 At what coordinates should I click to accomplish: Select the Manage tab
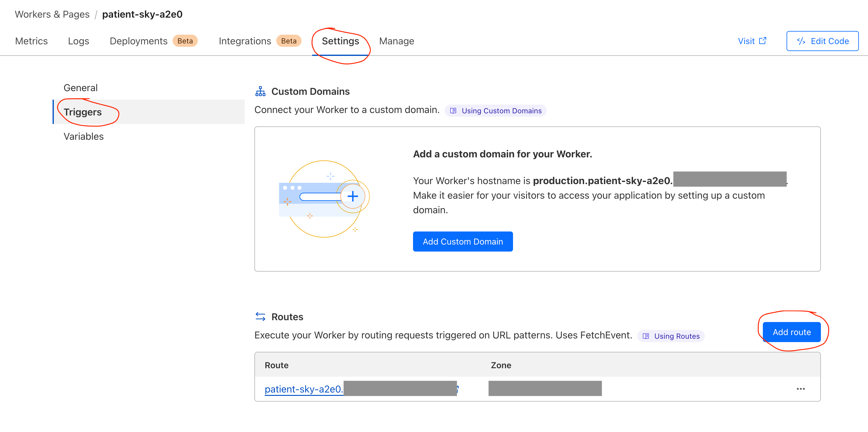point(396,41)
